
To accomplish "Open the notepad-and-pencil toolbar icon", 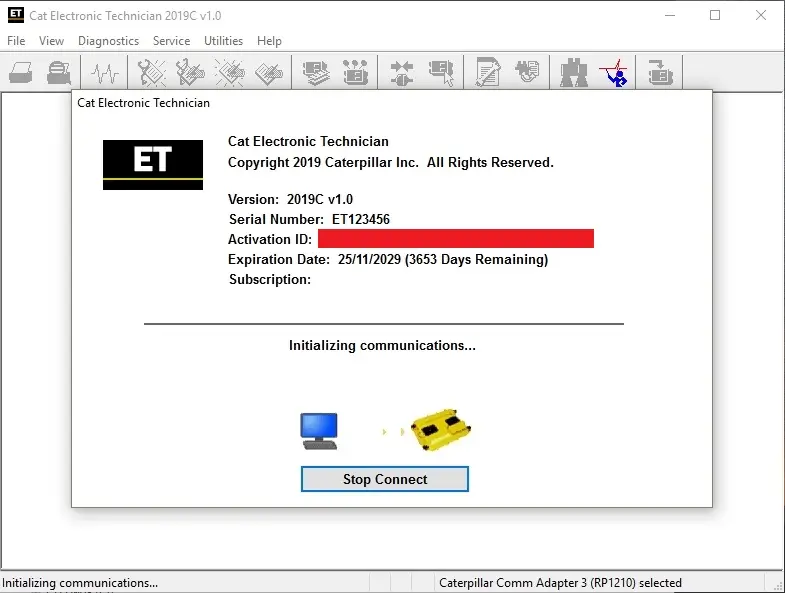I will (x=488, y=73).
